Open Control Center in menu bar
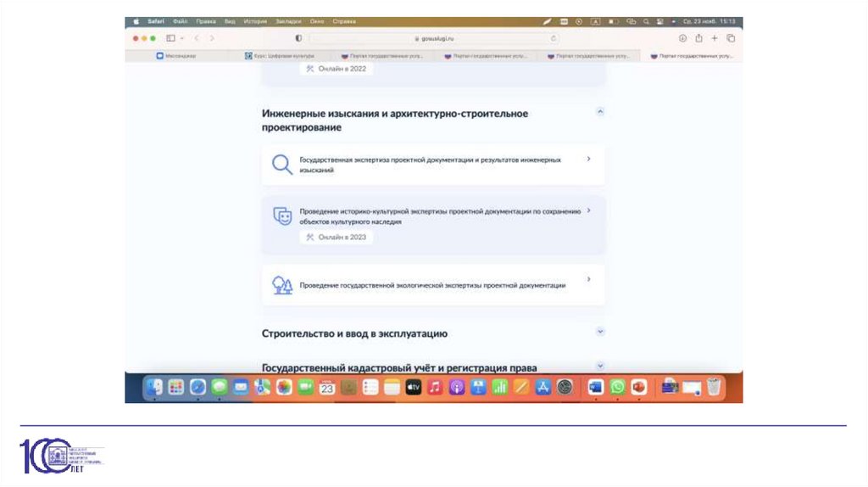 coord(659,21)
